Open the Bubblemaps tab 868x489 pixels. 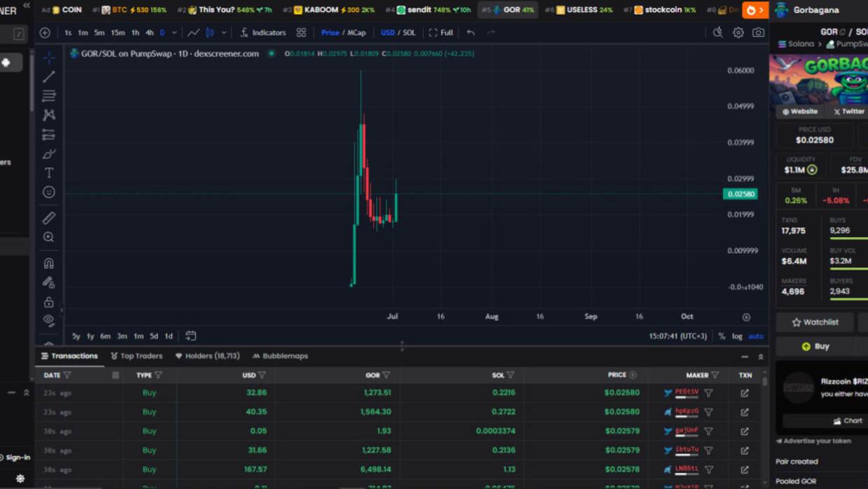[x=280, y=356]
